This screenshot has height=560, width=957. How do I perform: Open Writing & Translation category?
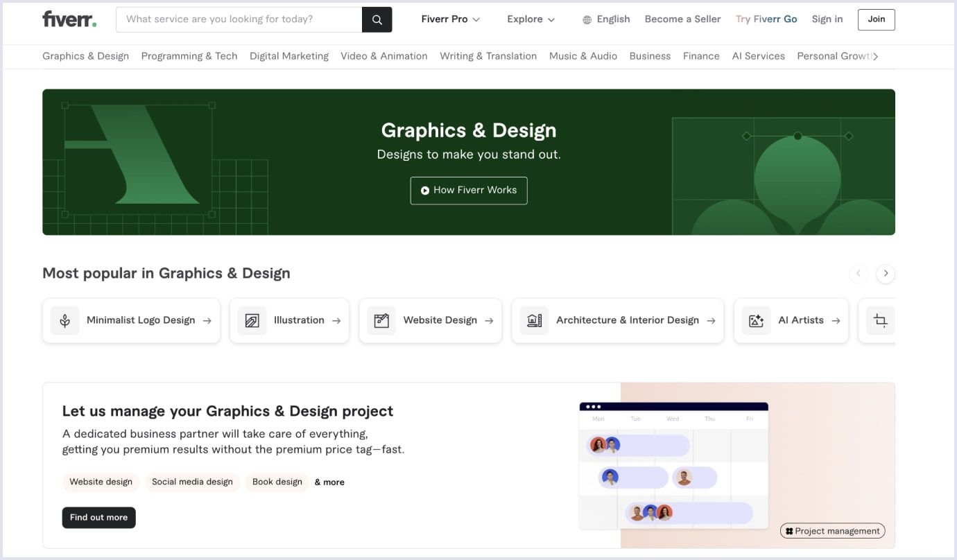pos(488,56)
